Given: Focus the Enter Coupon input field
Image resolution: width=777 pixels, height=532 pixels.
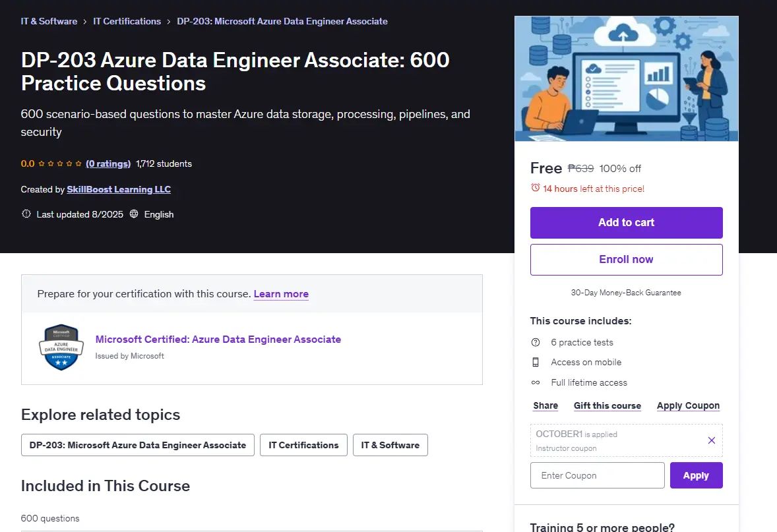Looking at the screenshot, I should (x=597, y=475).
